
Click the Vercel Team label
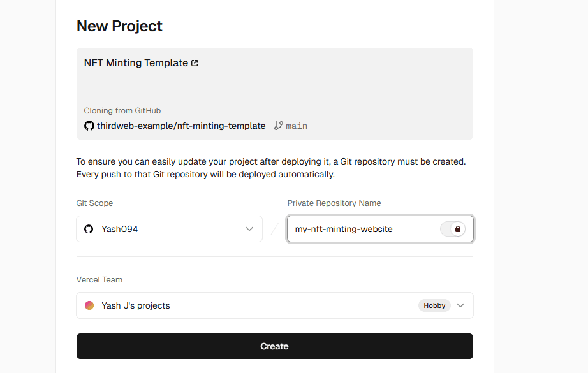[x=99, y=280]
